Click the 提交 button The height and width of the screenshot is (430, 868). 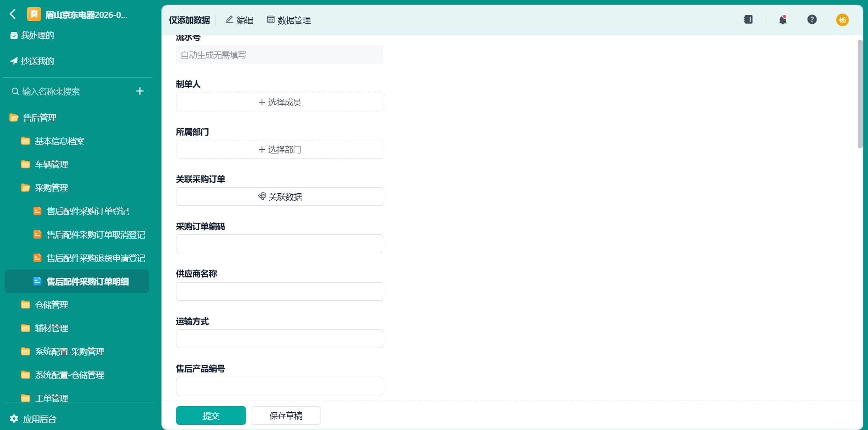tap(211, 415)
